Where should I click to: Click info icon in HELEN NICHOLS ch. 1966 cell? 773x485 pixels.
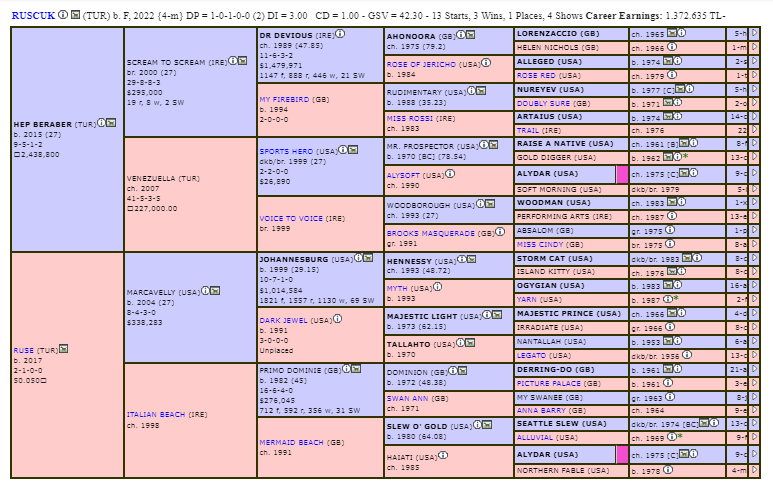point(672,47)
